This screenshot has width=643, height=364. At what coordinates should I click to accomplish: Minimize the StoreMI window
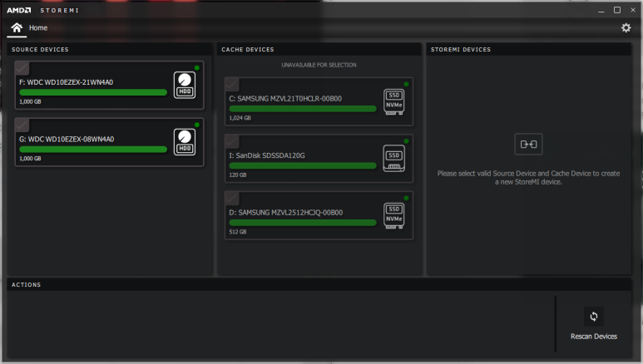click(x=601, y=10)
